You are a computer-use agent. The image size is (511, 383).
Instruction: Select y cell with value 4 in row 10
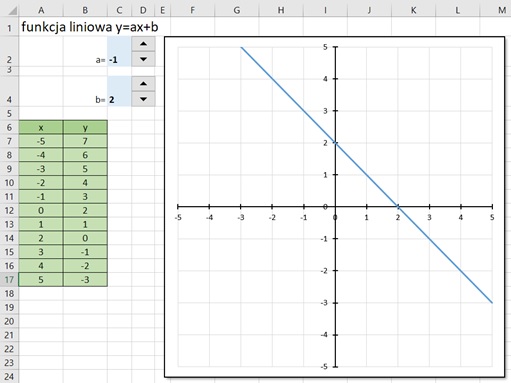pyautogui.click(x=85, y=183)
